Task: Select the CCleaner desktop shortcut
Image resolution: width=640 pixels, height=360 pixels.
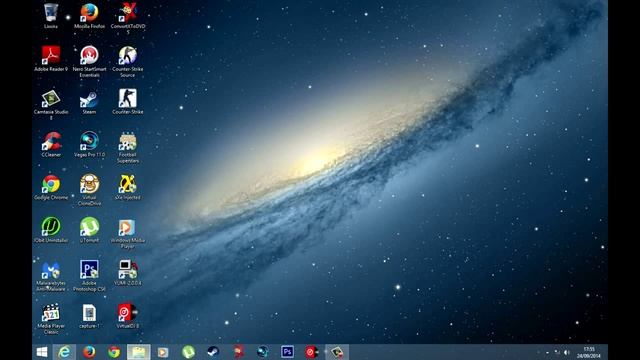Action: tap(51, 144)
